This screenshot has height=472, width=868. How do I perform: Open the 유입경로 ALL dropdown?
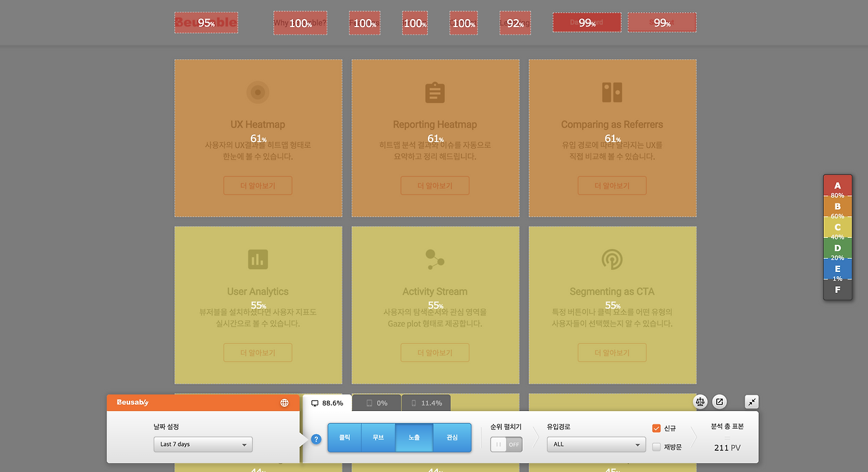[596, 444]
